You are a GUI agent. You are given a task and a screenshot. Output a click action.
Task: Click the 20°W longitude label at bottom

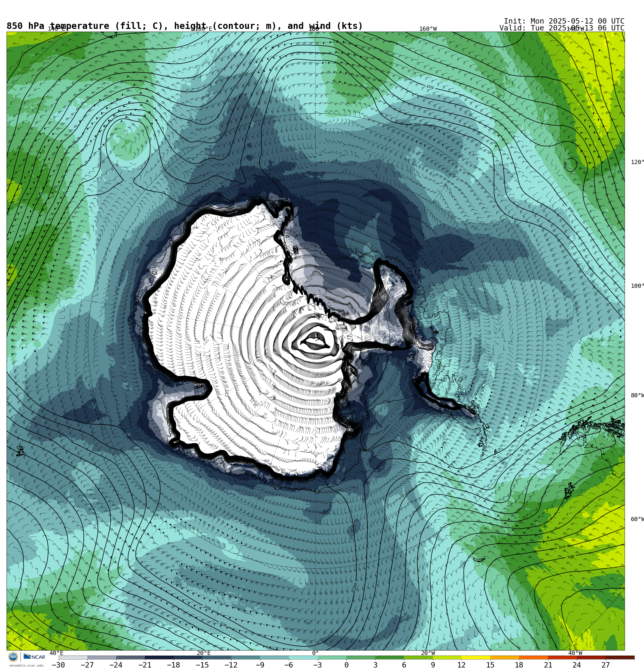point(428,653)
